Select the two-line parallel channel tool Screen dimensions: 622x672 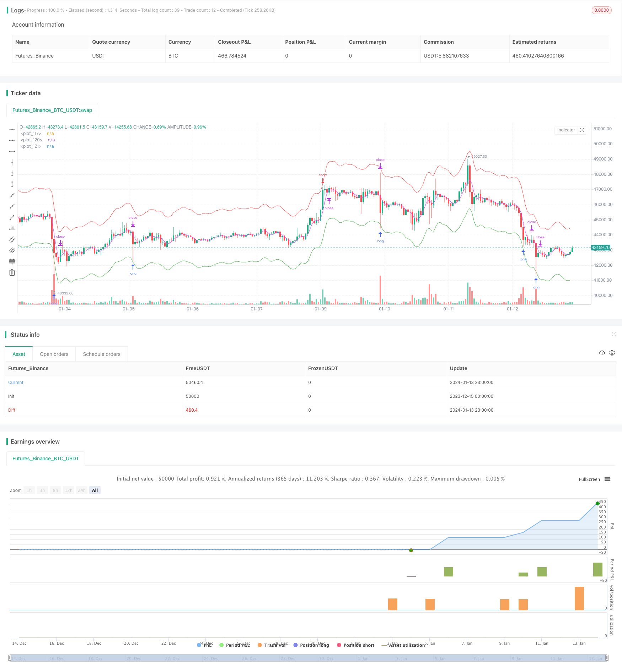tap(12, 239)
